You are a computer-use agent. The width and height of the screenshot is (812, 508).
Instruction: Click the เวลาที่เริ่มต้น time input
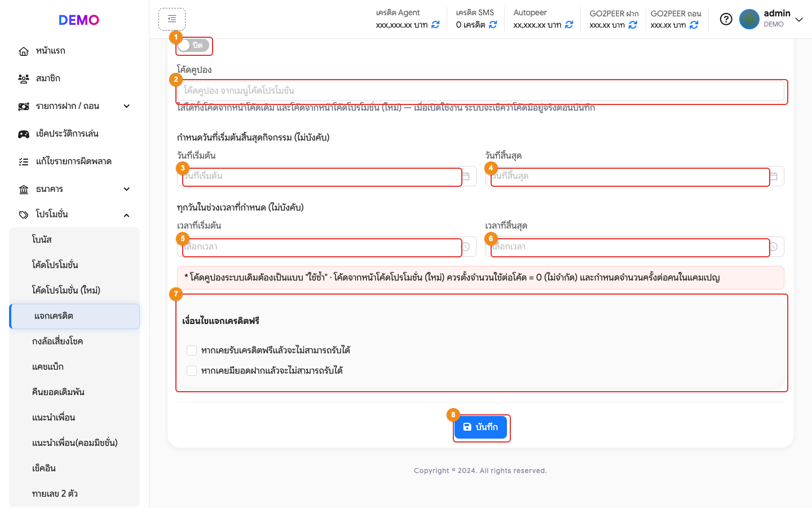click(326, 247)
